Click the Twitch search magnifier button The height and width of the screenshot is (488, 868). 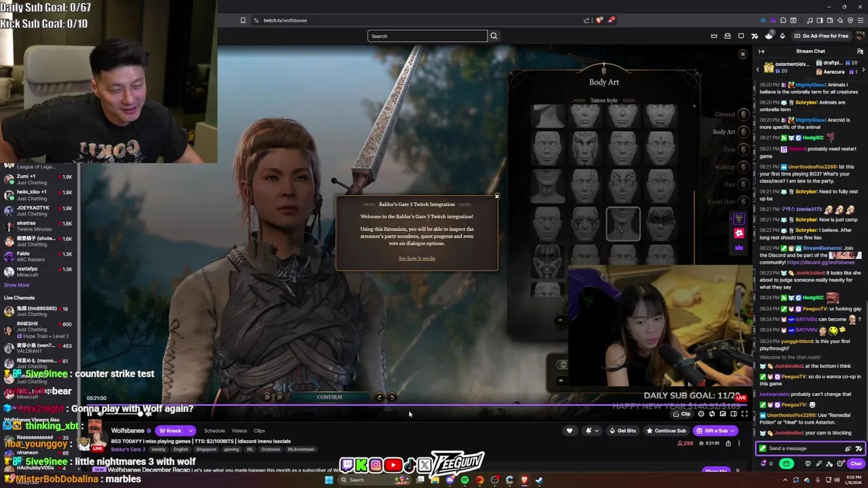494,36
